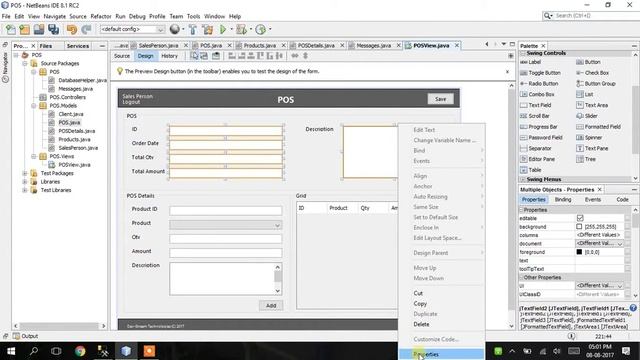Select POSView.java in project tree

click(74, 165)
